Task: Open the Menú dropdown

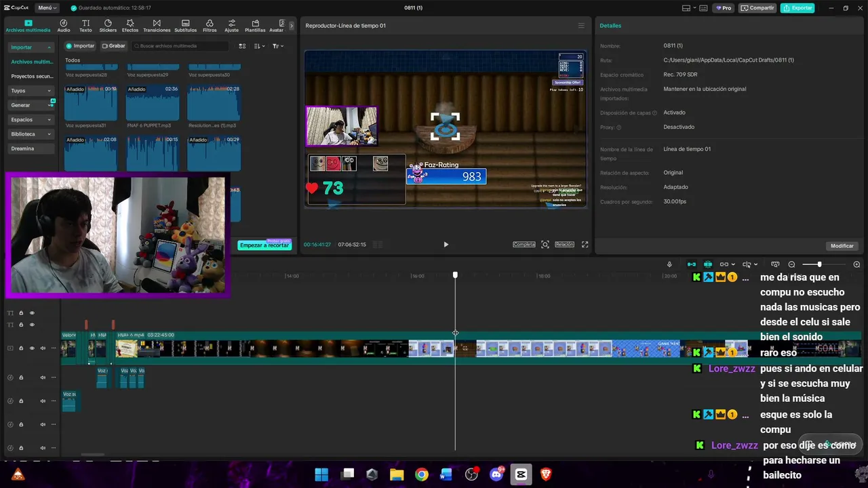Action: tap(47, 8)
